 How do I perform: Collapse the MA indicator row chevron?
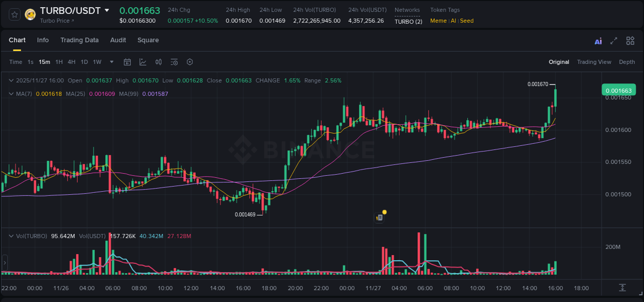click(11, 94)
